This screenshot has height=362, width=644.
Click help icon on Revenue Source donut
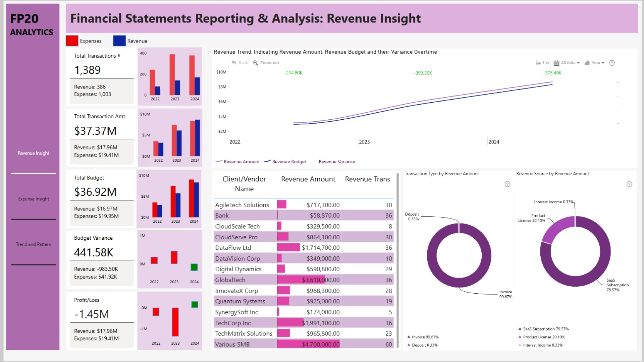(x=629, y=184)
